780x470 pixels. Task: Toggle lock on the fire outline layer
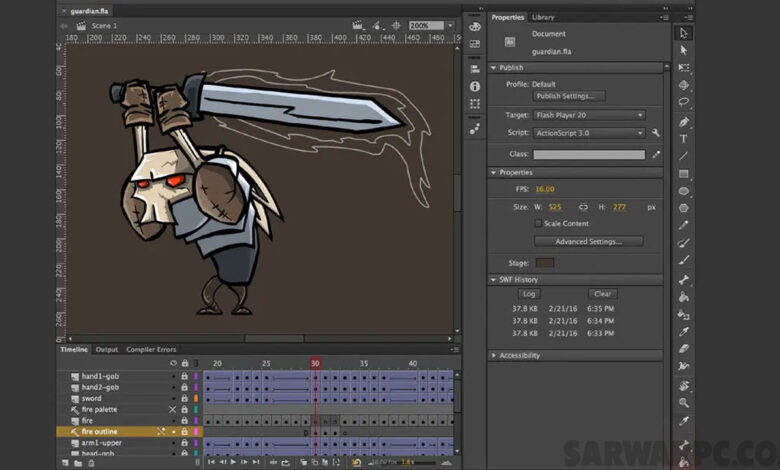point(184,432)
